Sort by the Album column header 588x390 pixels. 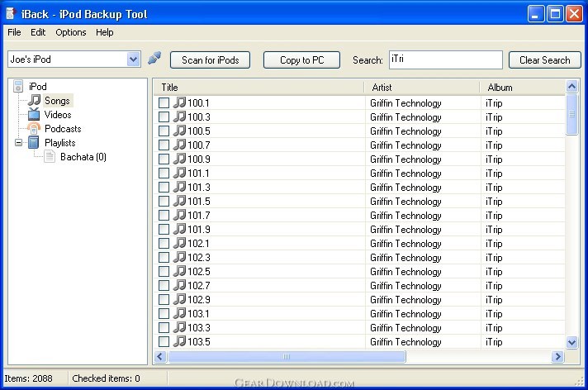[x=523, y=87]
